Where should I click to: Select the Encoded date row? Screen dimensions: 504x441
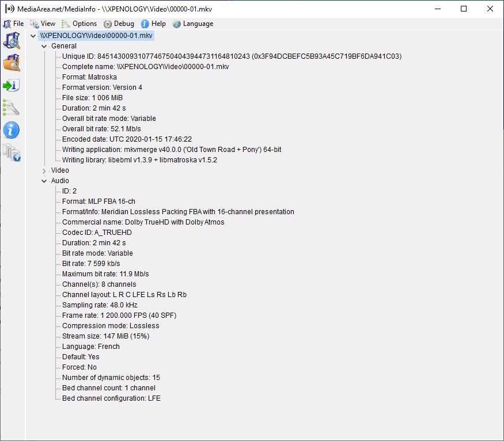tap(127, 139)
